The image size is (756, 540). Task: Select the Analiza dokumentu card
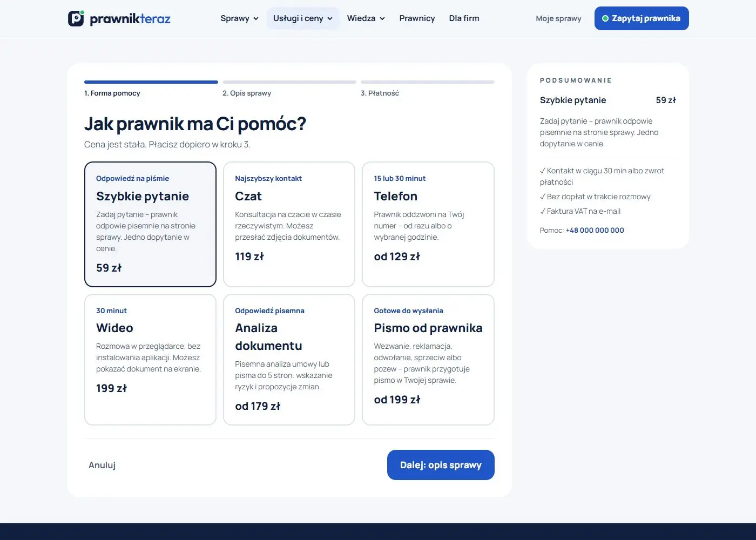pyautogui.click(x=289, y=360)
